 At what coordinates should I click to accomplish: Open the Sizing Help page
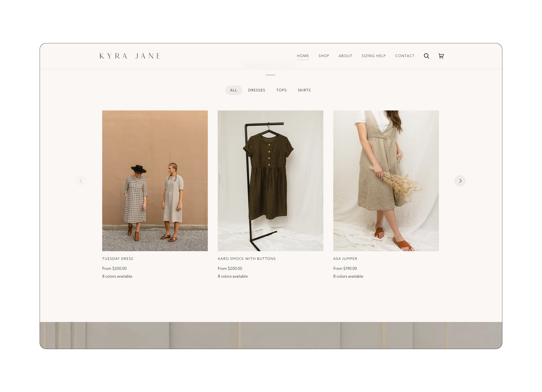(x=374, y=56)
